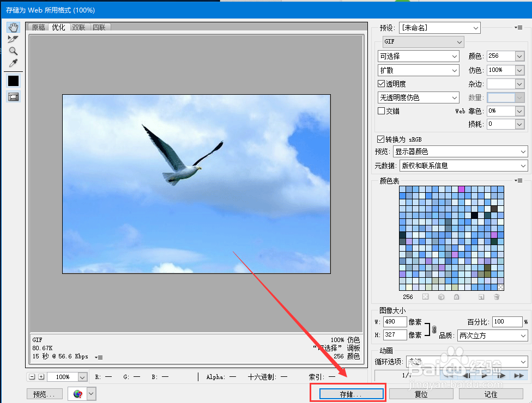Toggle 转换为 sRGB checkbox
Image resolution: width=532 pixels, height=403 pixels.
[380, 139]
